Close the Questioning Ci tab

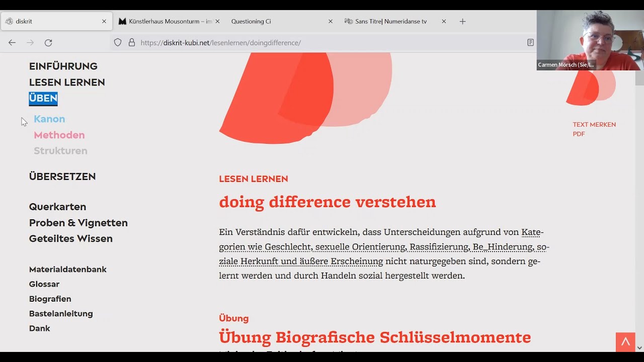point(331,21)
